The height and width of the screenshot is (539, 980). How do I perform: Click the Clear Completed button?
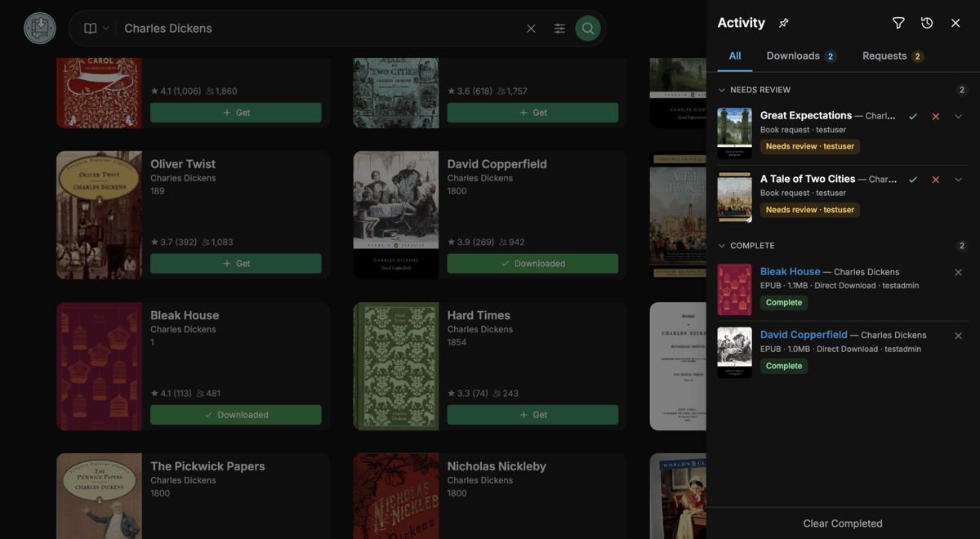[843, 523]
